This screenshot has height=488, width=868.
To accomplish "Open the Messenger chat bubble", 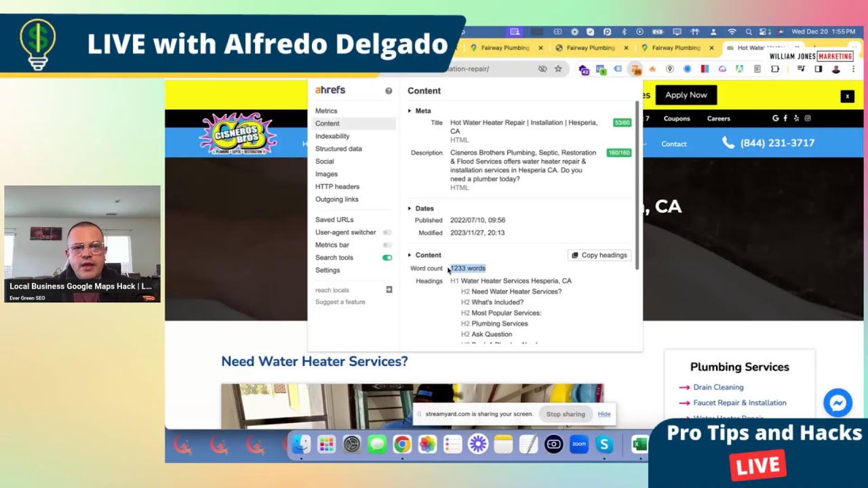I will (837, 403).
